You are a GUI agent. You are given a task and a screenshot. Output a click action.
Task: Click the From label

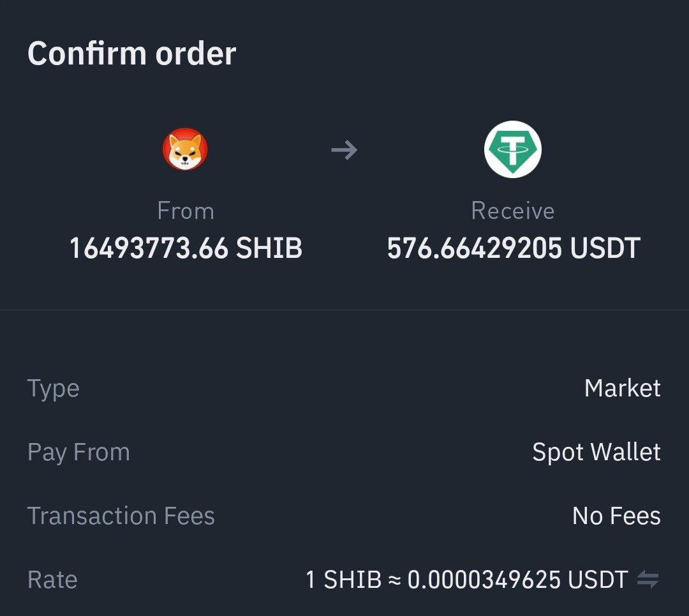186,211
